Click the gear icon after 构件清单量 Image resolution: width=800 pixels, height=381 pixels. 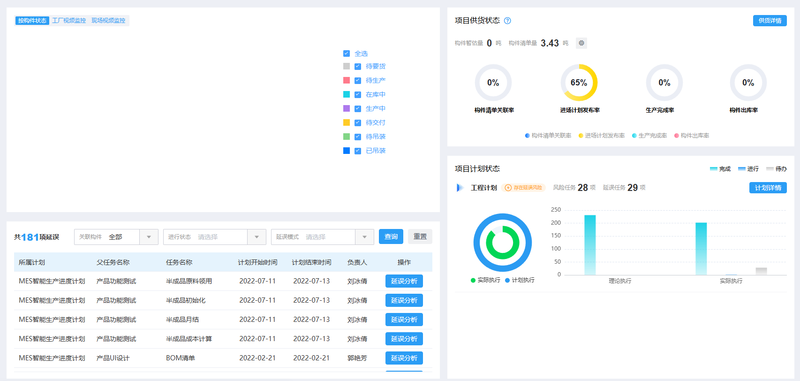click(581, 43)
